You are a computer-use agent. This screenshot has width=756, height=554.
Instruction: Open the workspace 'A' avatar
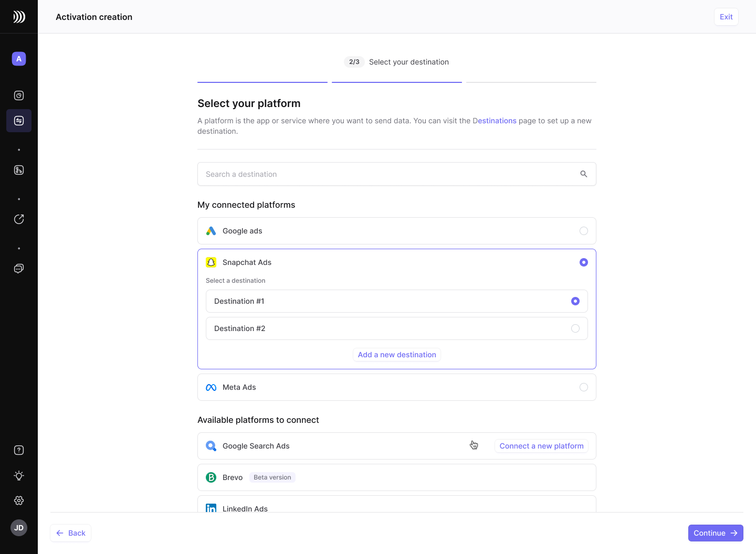click(x=19, y=59)
